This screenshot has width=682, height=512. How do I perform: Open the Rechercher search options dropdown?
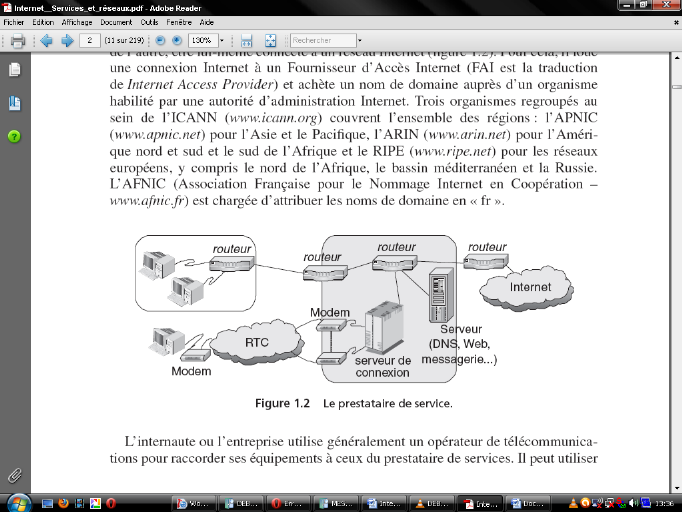360,40
